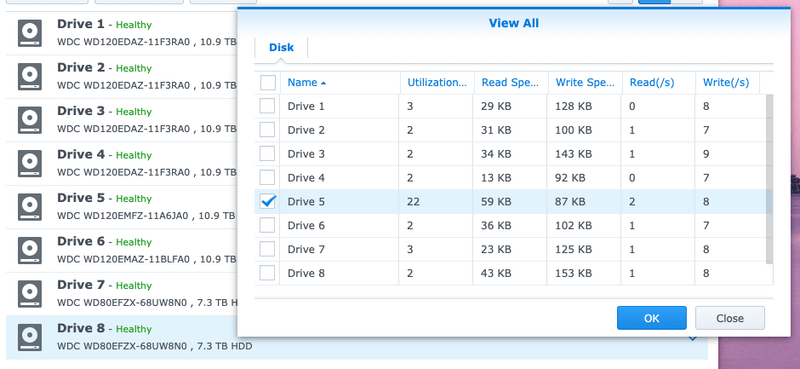
Task: Select the Disk tab
Action: click(x=281, y=47)
